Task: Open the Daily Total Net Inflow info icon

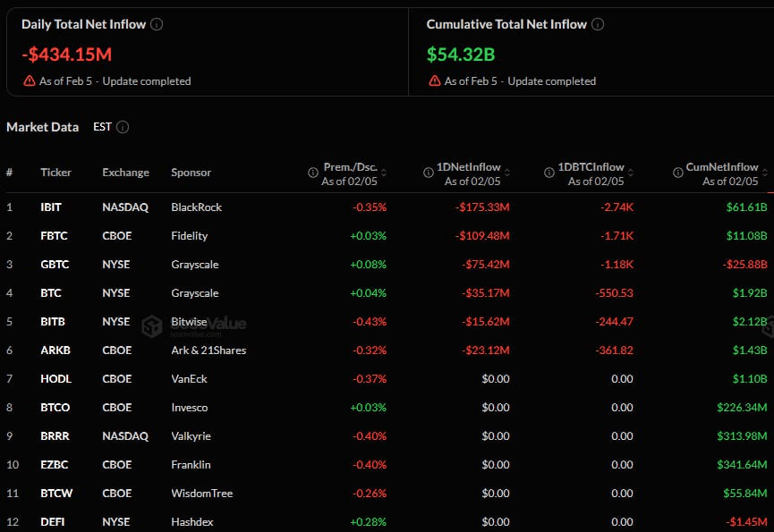Action: (157, 24)
